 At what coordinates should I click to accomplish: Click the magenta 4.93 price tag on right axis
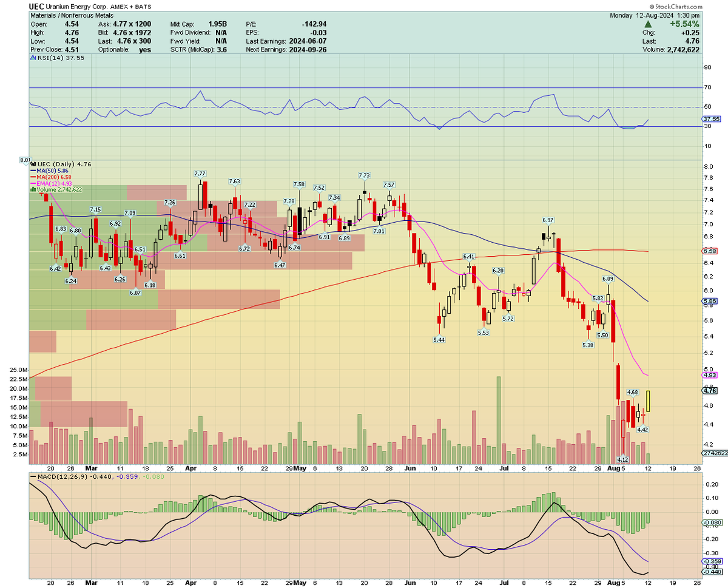click(710, 375)
